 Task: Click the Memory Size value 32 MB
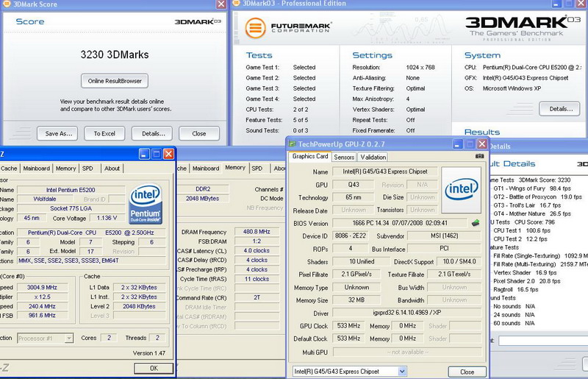[x=356, y=300]
